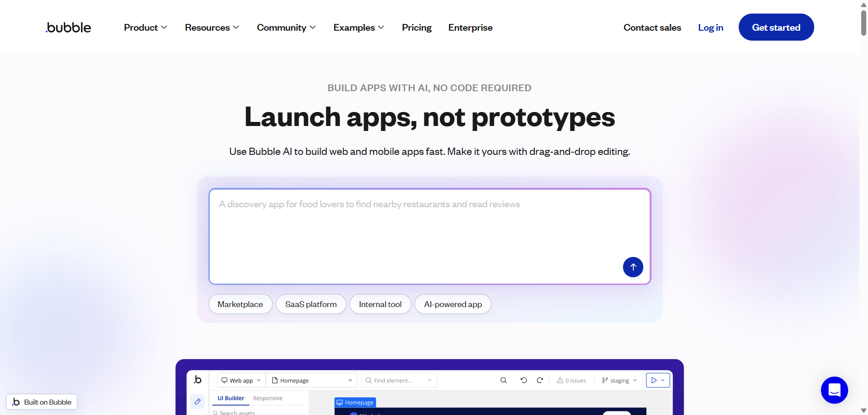
Task: Choose the Internal tool suggestion chip
Action: pyautogui.click(x=380, y=304)
